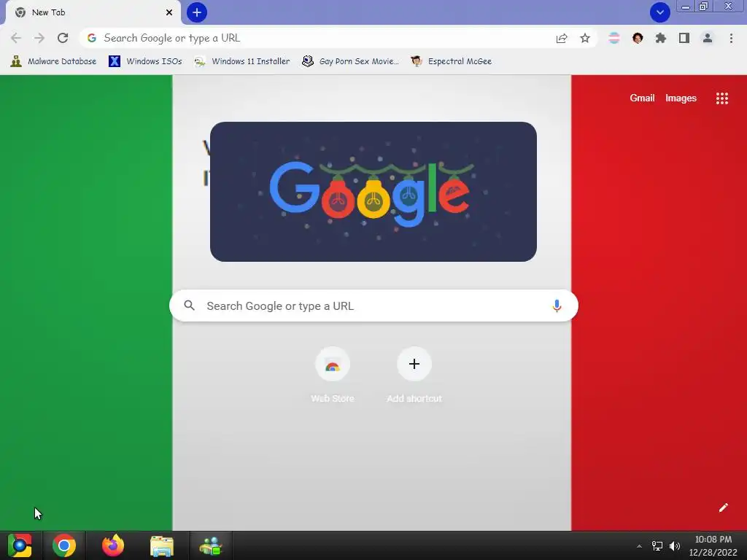This screenshot has width=747, height=560.
Task: Click the taskbar clock showing 10:08 PM
Action: pos(713,545)
